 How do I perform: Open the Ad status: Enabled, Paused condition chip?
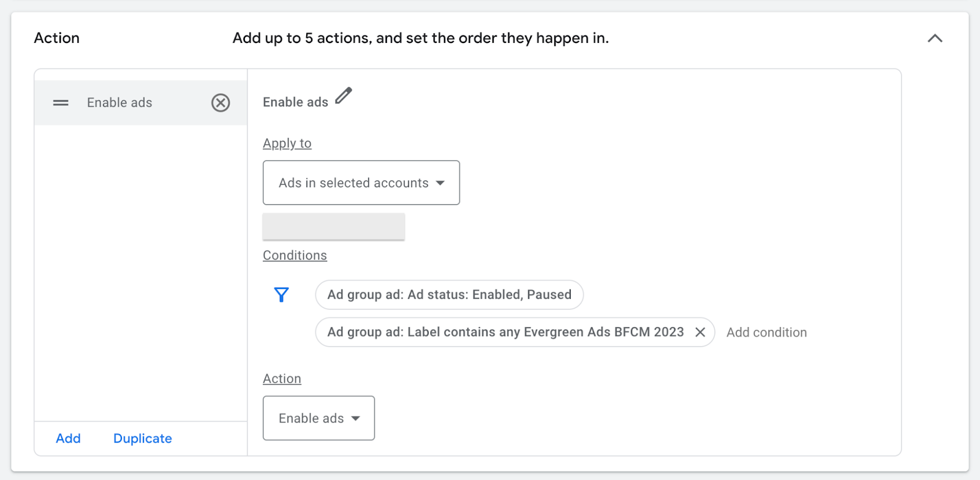[x=449, y=294]
